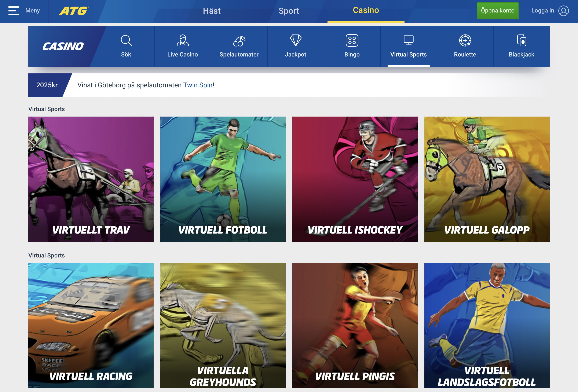578x392 pixels.
Task: Launch the Virtuell Ishockey game tile
Action: click(355, 179)
